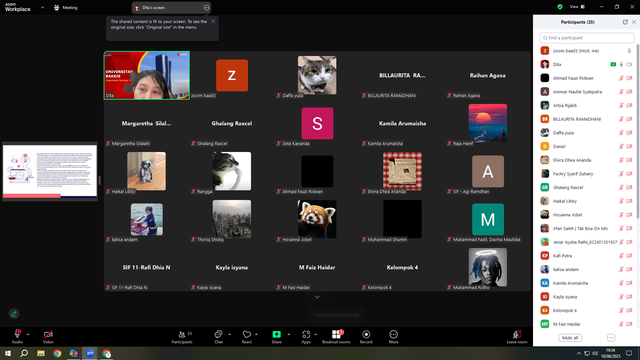Open File Explorer from taskbar

point(41,353)
